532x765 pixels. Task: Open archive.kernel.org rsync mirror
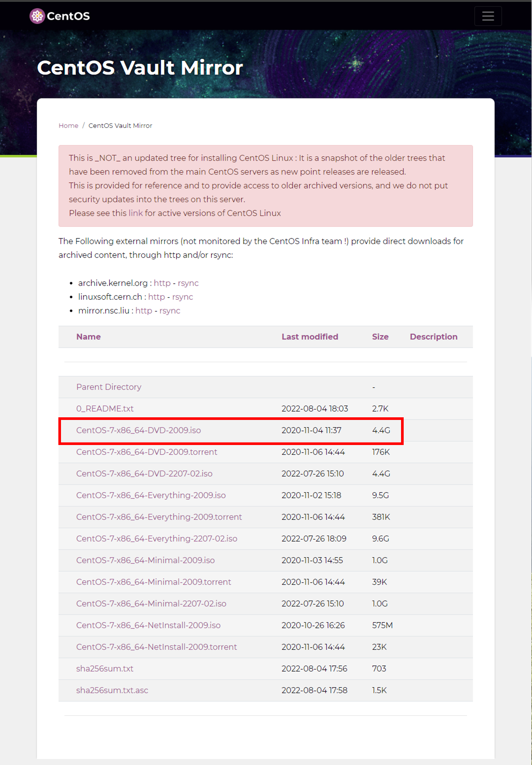(x=188, y=283)
